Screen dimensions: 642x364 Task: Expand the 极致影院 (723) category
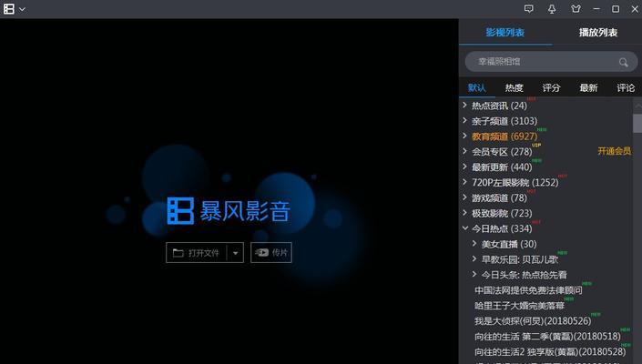[464, 212]
